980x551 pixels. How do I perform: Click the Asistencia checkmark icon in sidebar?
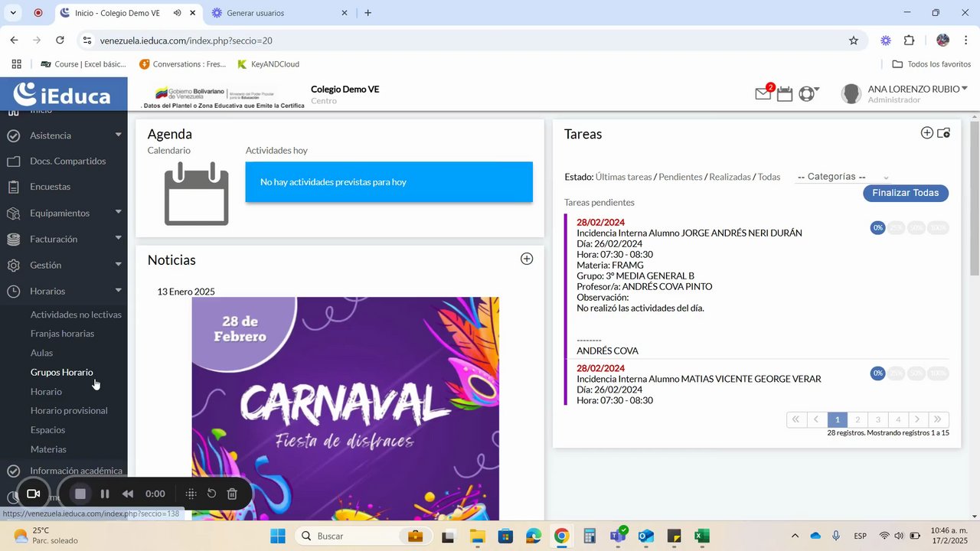click(x=13, y=135)
